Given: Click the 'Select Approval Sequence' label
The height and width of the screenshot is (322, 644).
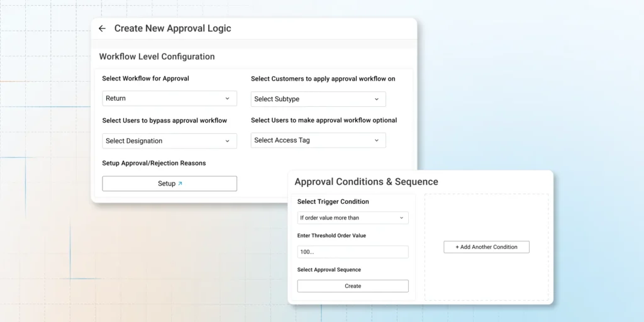Looking at the screenshot, I should [x=329, y=270].
